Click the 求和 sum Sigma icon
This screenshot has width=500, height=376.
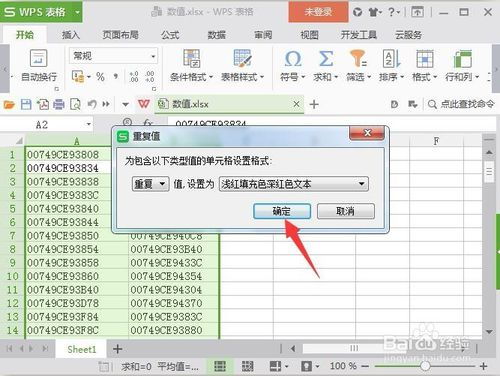(326, 59)
